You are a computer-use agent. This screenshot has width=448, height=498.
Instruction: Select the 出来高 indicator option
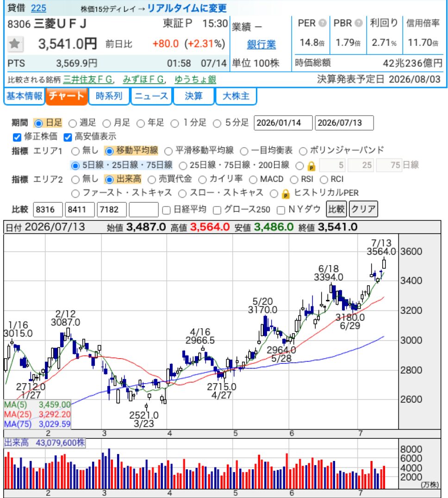click(109, 180)
